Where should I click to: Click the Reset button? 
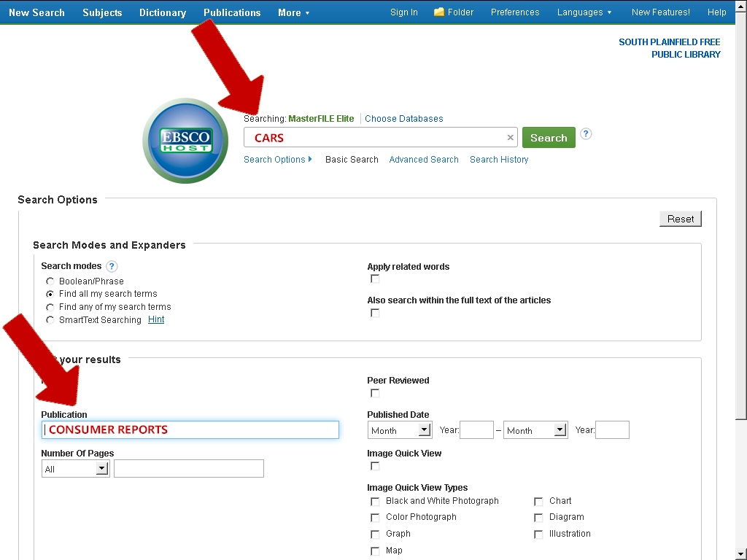point(681,219)
